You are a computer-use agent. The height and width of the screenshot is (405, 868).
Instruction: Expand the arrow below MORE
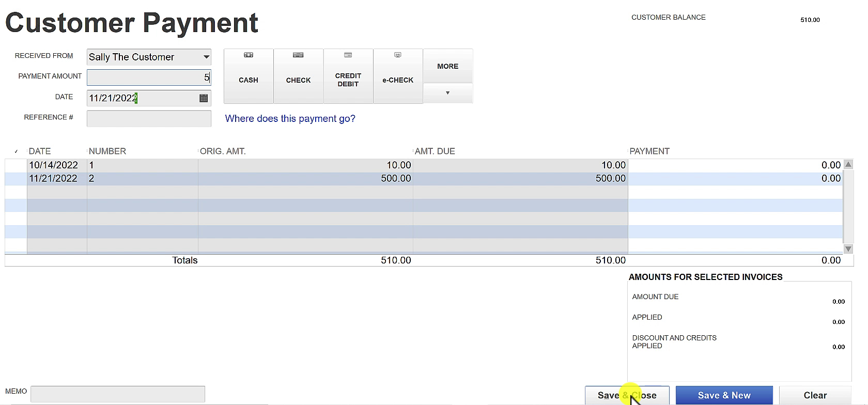[448, 93]
